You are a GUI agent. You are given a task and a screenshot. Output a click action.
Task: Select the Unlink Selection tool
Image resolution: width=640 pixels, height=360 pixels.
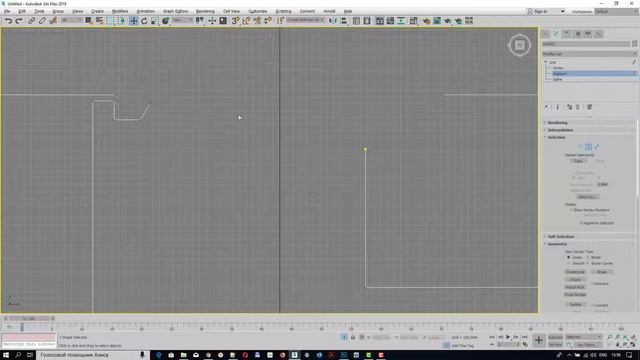pos(42,20)
